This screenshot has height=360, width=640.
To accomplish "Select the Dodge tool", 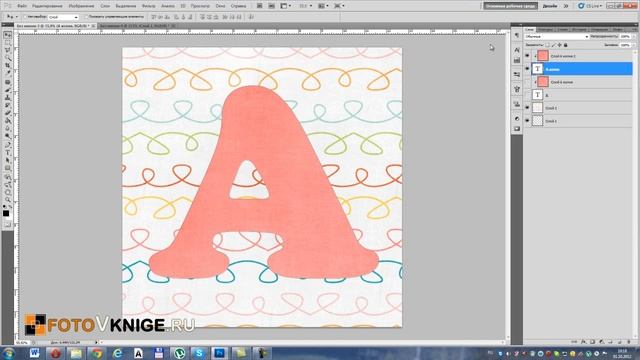I will (x=7, y=136).
